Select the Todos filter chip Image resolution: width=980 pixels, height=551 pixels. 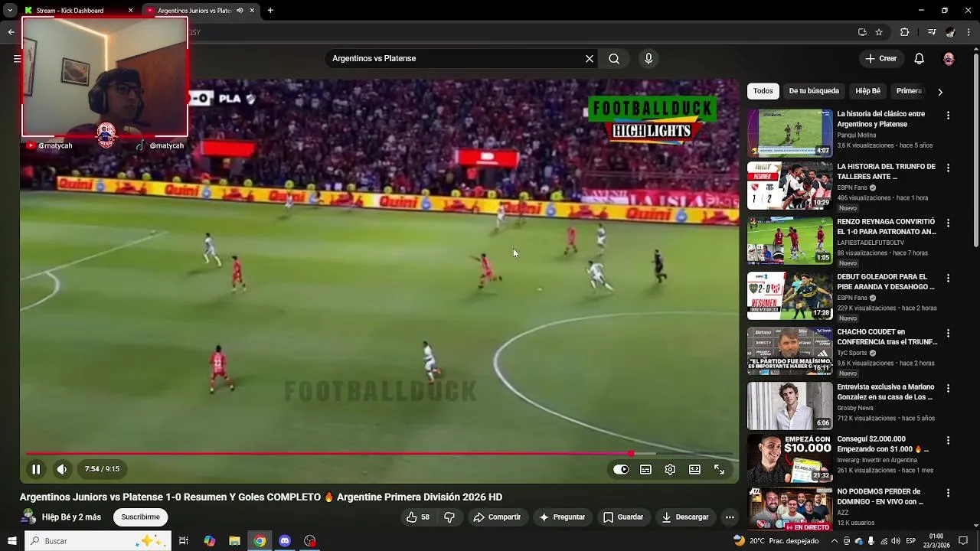click(763, 91)
